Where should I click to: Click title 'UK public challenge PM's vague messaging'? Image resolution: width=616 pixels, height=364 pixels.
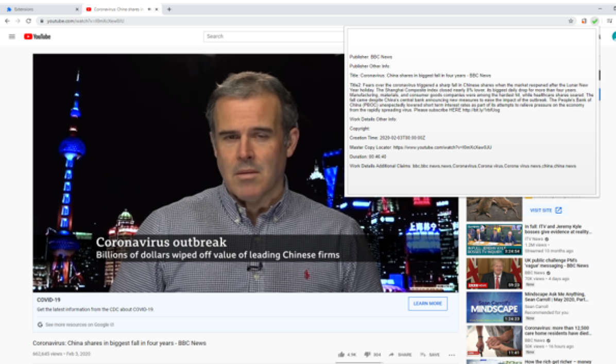(557, 263)
